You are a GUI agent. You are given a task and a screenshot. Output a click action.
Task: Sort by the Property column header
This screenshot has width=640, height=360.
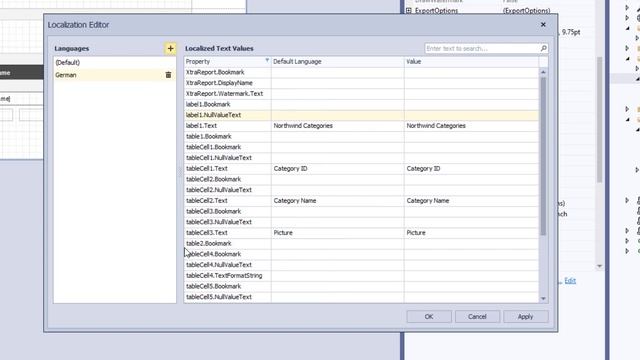pyautogui.click(x=227, y=61)
